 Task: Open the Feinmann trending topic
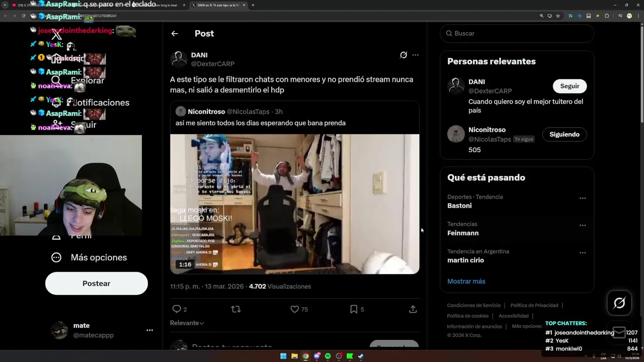[463, 233]
